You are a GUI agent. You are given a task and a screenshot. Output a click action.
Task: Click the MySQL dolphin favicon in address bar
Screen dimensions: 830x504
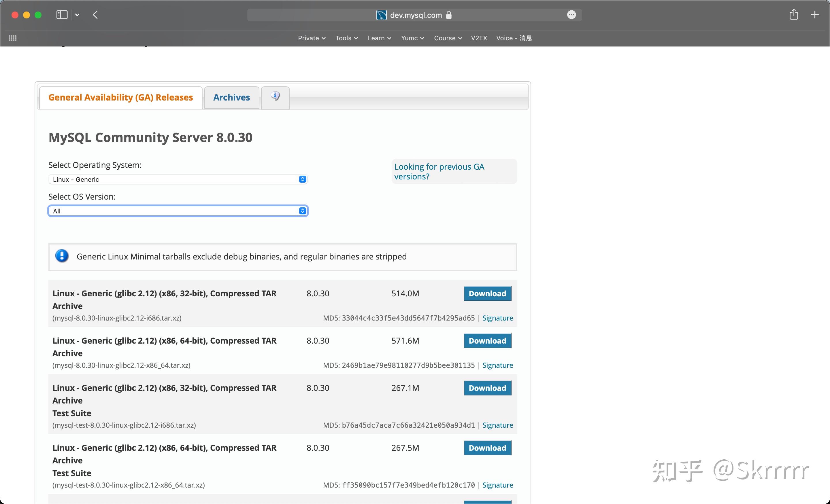click(x=381, y=15)
